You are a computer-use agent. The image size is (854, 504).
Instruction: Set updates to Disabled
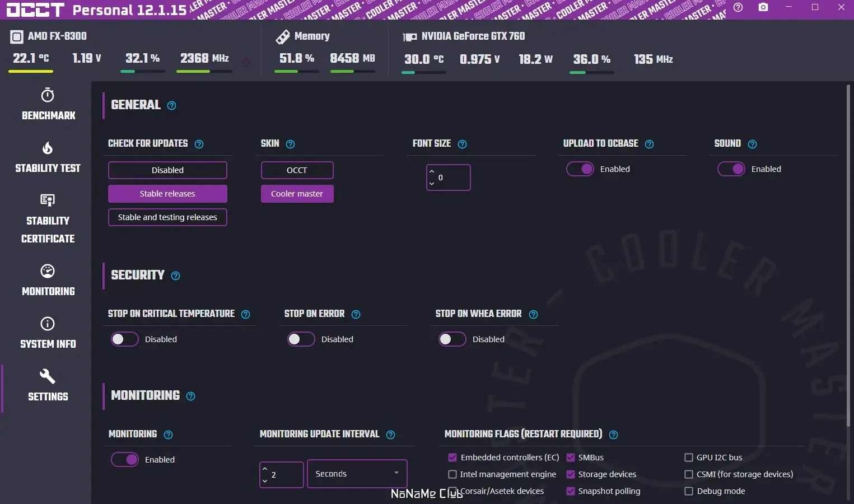click(x=167, y=170)
